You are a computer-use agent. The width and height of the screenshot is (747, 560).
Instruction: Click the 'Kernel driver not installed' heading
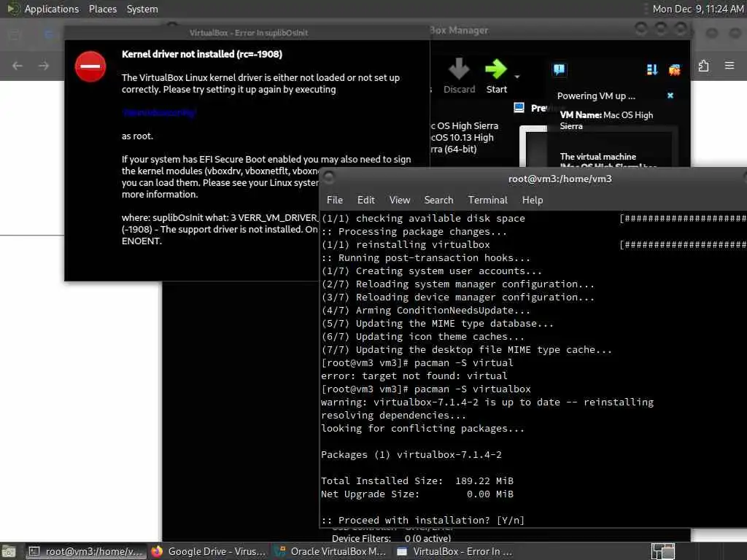point(202,54)
